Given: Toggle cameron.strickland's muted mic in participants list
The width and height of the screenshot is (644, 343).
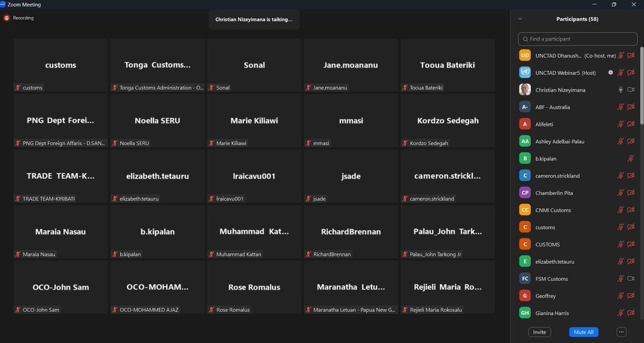Looking at the screenshot, I should coord(621,176).
